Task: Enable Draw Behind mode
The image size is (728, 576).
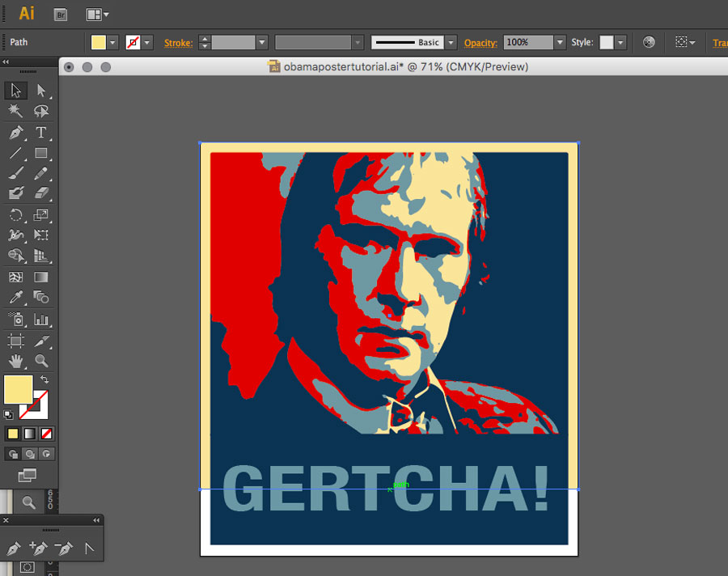Action: (x=30, y=454)
